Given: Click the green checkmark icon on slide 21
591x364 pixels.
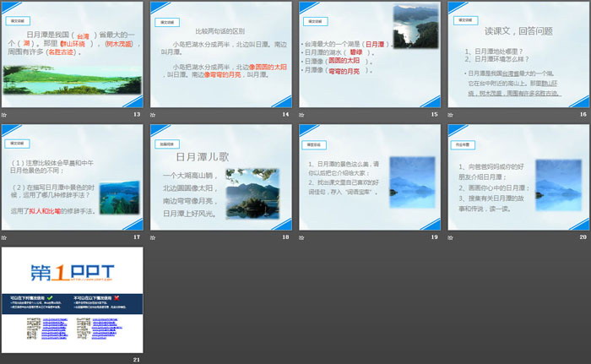Looking at the screenshot, I should coord(50,298).
